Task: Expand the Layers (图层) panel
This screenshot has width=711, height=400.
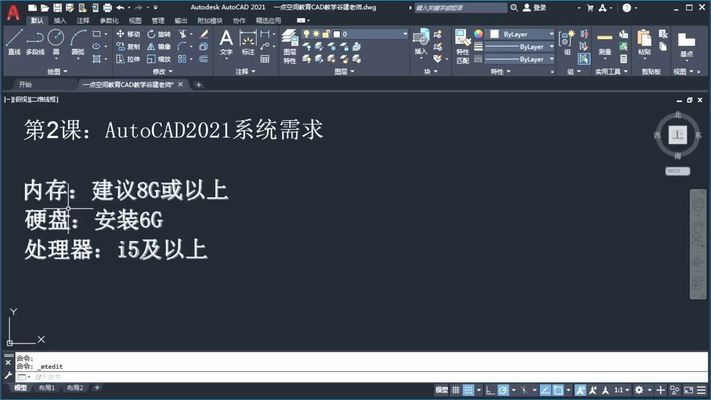Action: [x=344, y=71]
